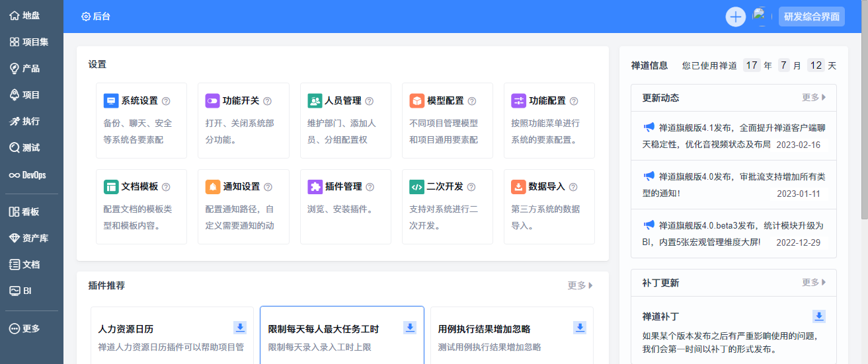This screenshot has height=364, width=868.
Task: Click the help icon beside 模型配置
Action: click(472, 101)
